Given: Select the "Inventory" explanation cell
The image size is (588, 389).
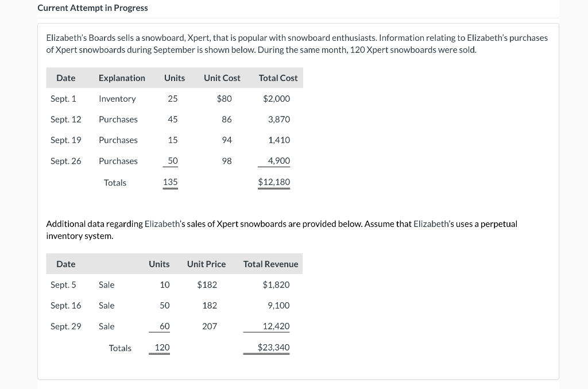Looking at the screenshot, I should point(117,99).
